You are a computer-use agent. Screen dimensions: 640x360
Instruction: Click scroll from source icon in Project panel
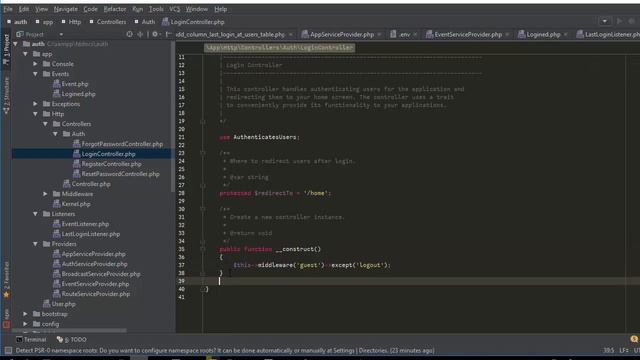129,35
